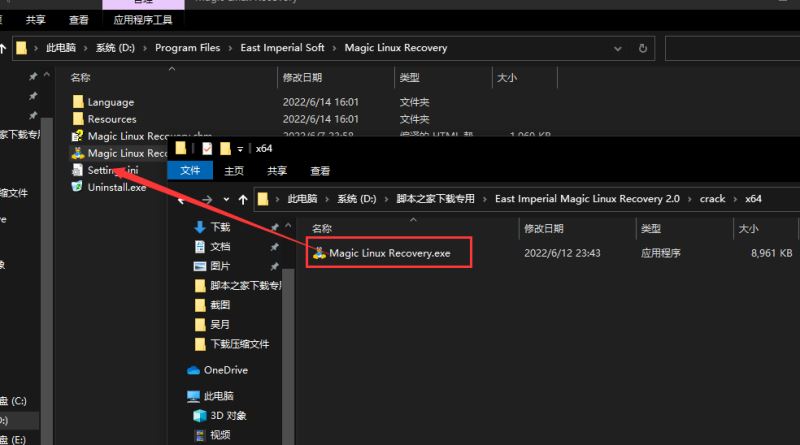This screenshot has height=445, width=800.
Task: Click the pin icon beside 文档
Action: 274,247
